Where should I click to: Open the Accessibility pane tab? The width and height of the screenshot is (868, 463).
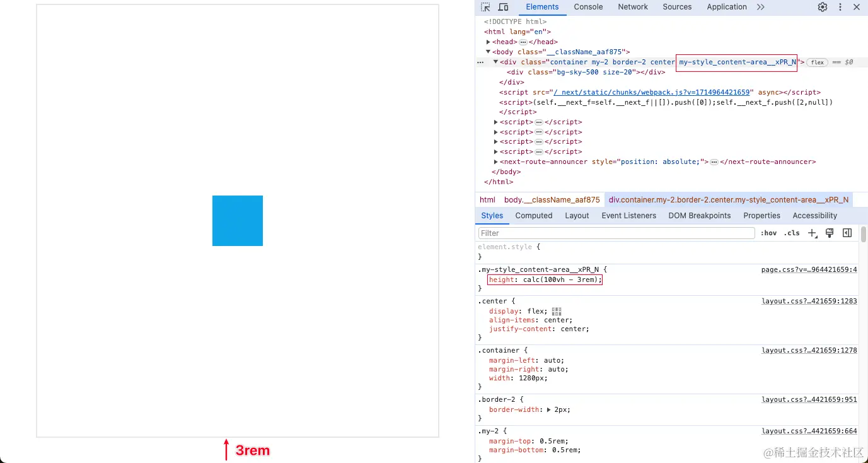pos(815,216)
